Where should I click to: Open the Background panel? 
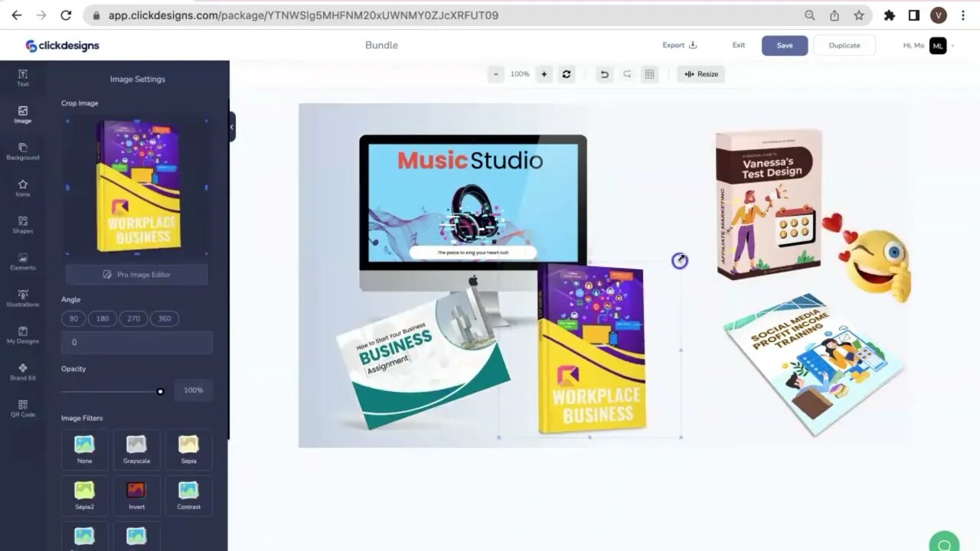23,152
